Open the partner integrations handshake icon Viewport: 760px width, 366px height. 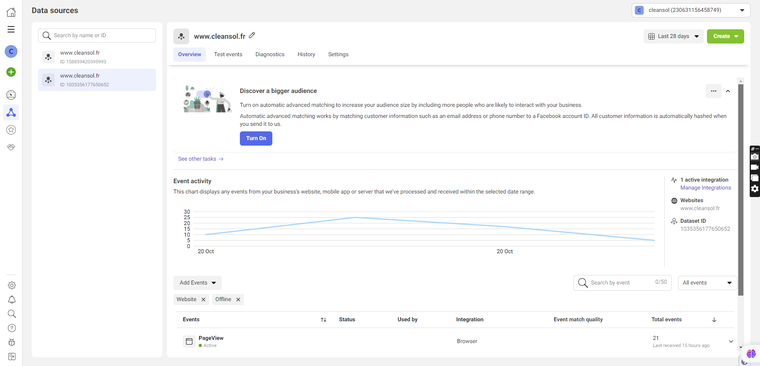coord(11,147)
